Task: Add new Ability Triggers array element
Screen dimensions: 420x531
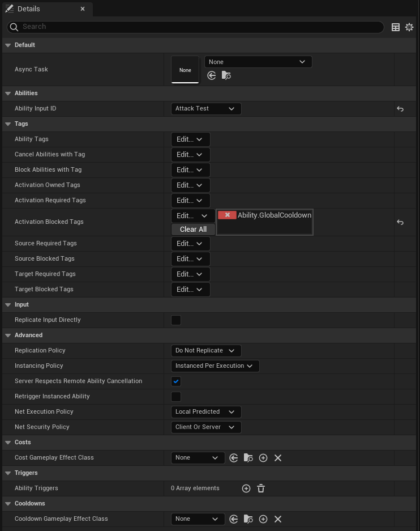Action: point(246,488)
